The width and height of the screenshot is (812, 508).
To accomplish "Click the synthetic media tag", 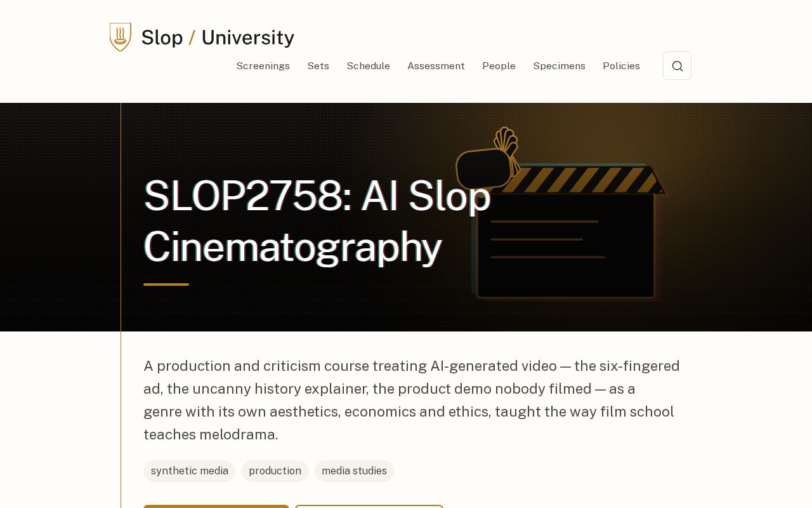I will click(189, 471).
